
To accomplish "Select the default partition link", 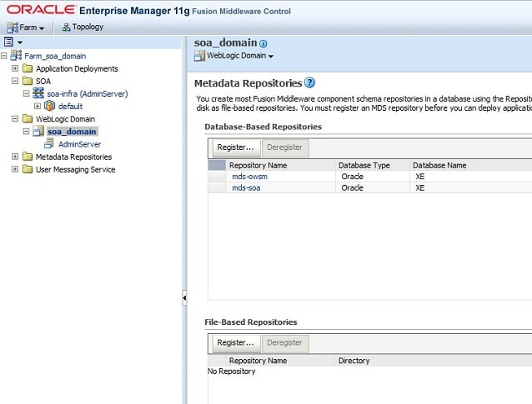I will click(70, 107).
